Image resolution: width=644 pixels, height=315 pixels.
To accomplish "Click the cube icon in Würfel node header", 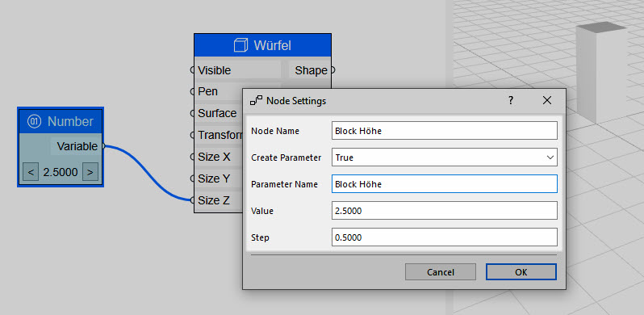I will pos(241,45).
